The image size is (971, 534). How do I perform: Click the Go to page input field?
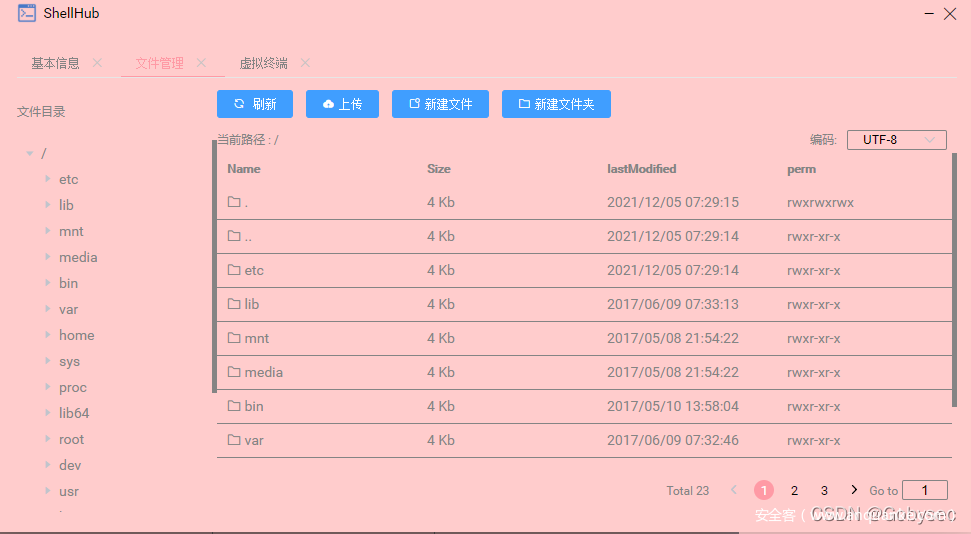[924, 490]
